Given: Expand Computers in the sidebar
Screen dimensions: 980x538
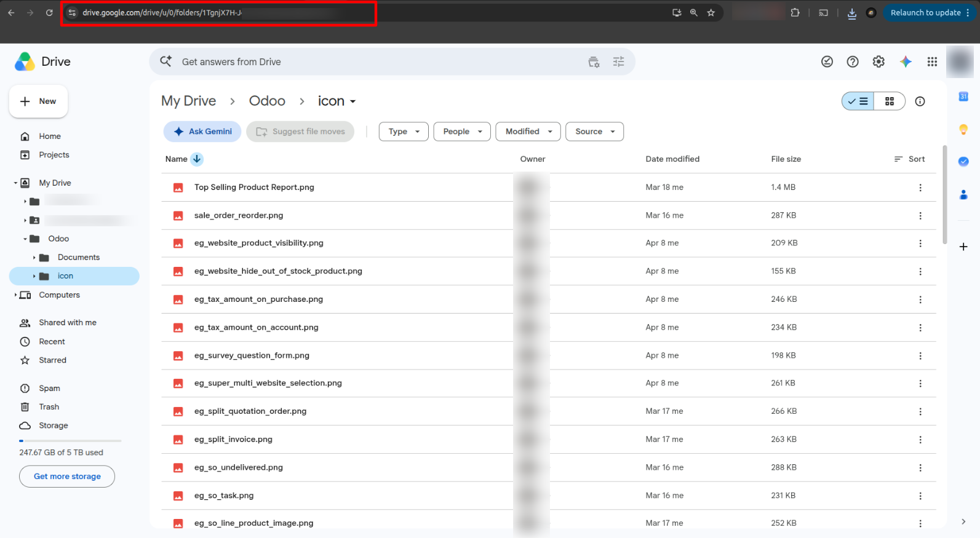Looking at the screenshot, I should point(15,295).
